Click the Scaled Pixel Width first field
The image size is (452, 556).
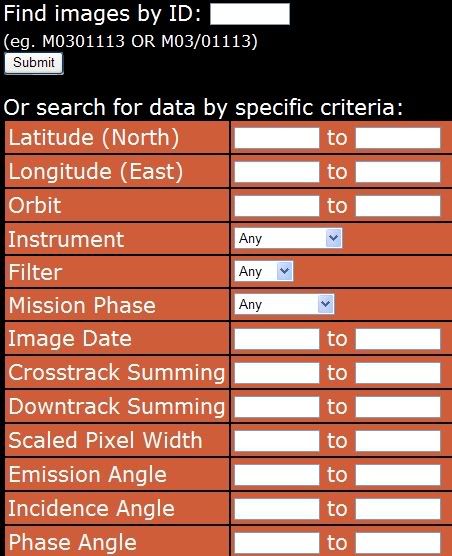pos(277,441)
